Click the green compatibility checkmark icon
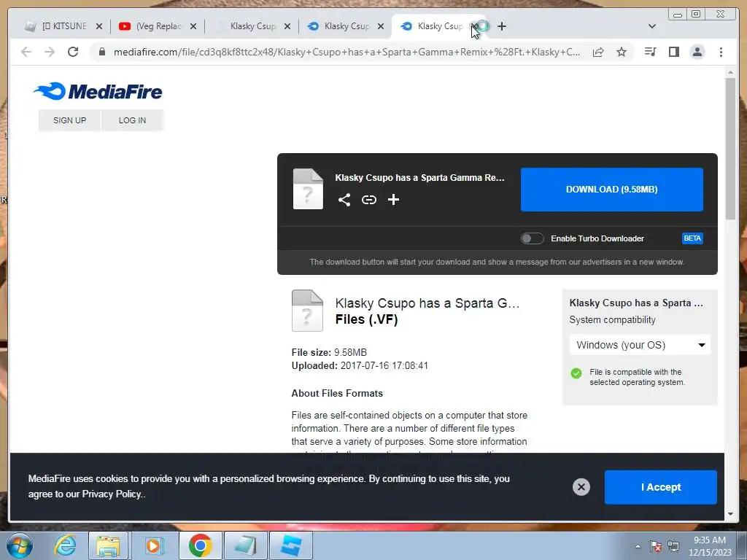Viewport: 747px width, 560px height. point(576,373)
